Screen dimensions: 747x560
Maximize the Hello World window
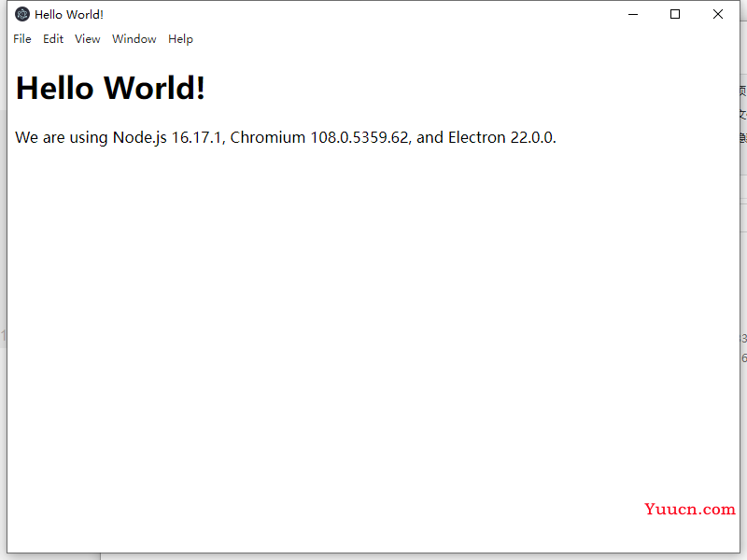coord(675,14)
